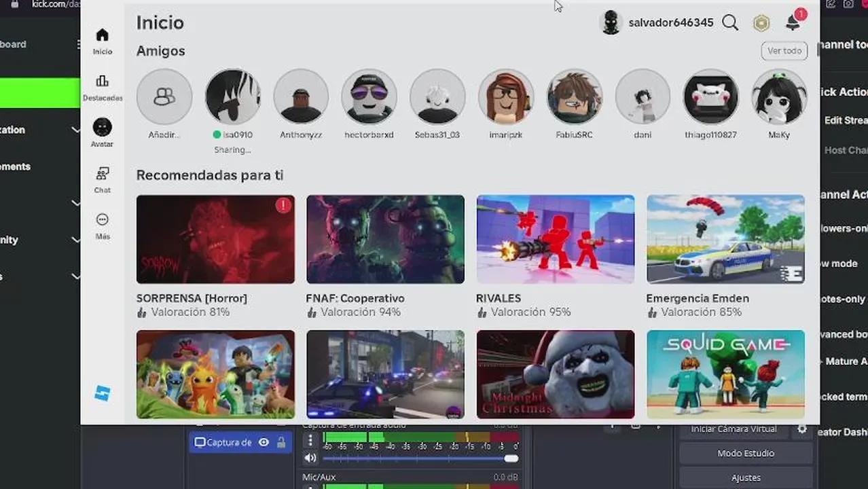Open the Robux hexagon icon
Screen dimensions: 868x489
click(761, 23)
